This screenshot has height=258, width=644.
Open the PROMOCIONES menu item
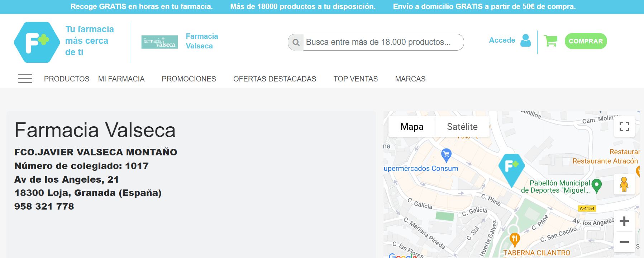tap(189, 79)
